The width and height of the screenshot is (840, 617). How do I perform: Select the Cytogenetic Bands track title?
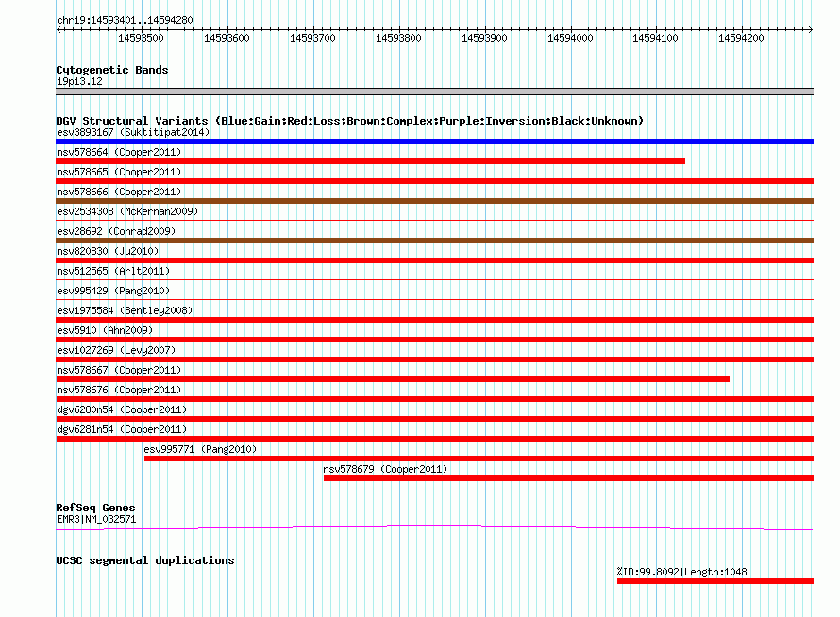tap(112, 70)
